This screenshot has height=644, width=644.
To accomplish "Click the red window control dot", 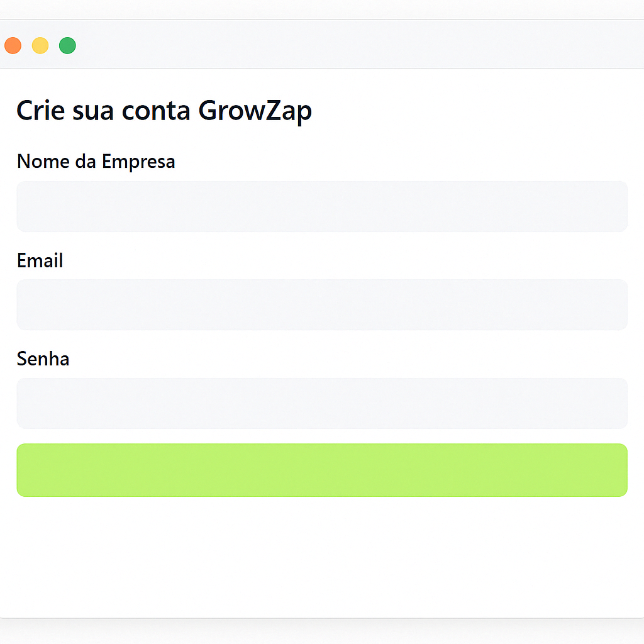I will click(13, 45).
